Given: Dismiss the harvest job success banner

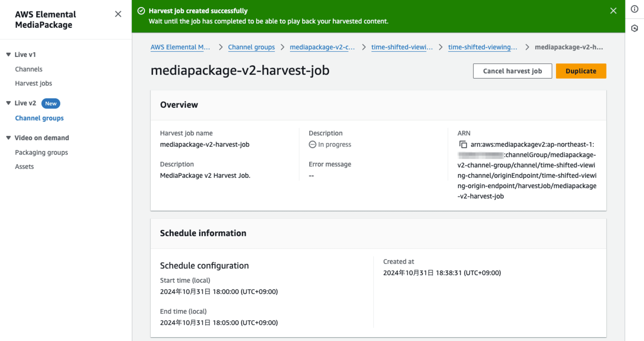Looking at the screenshot, I should click(x=613, y=11).
